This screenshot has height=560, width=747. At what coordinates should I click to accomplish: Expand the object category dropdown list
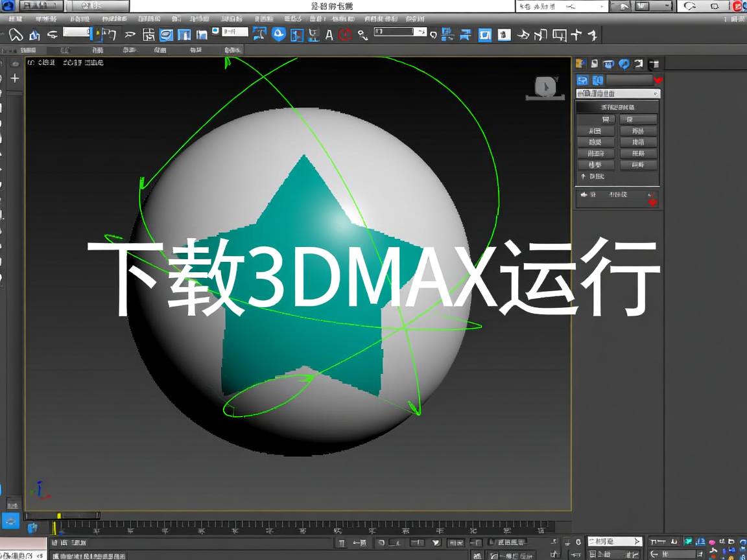(654, 93)
